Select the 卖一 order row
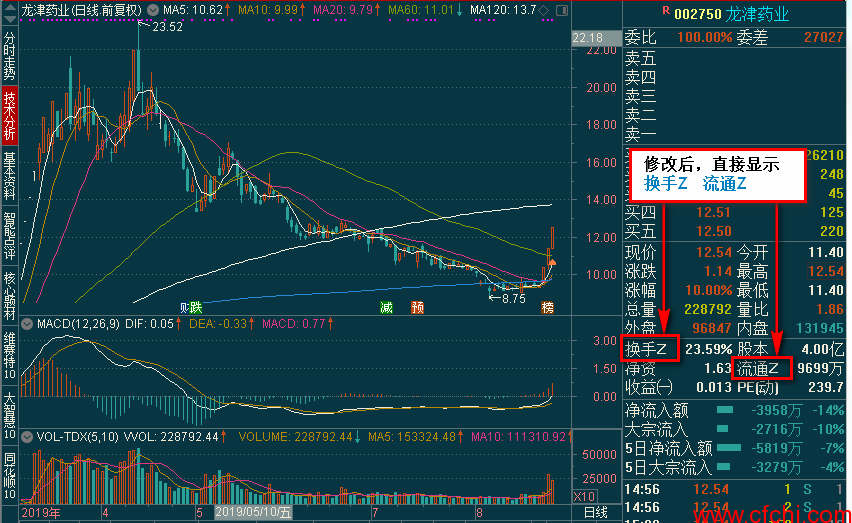 click(x=734, y=133)
